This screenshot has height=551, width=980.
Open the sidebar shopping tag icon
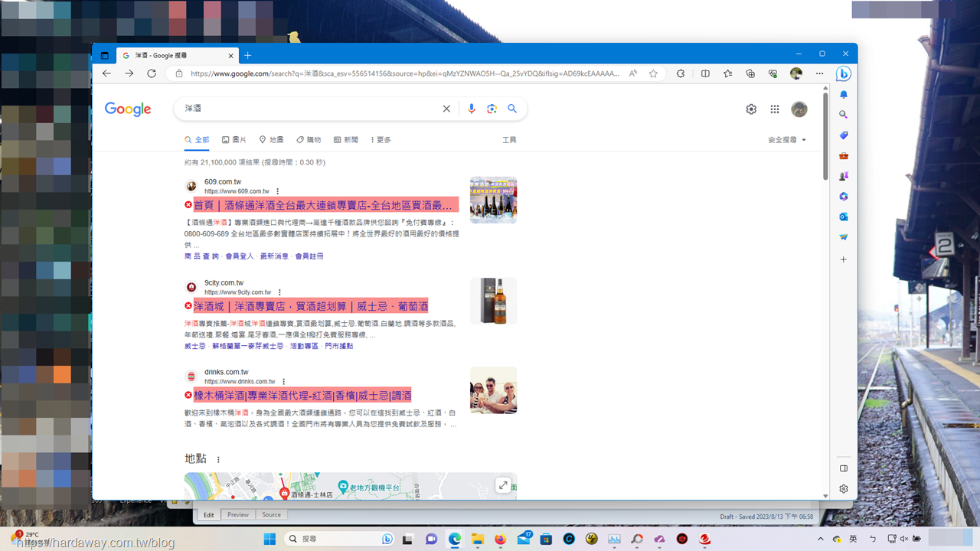click(844, 135)
